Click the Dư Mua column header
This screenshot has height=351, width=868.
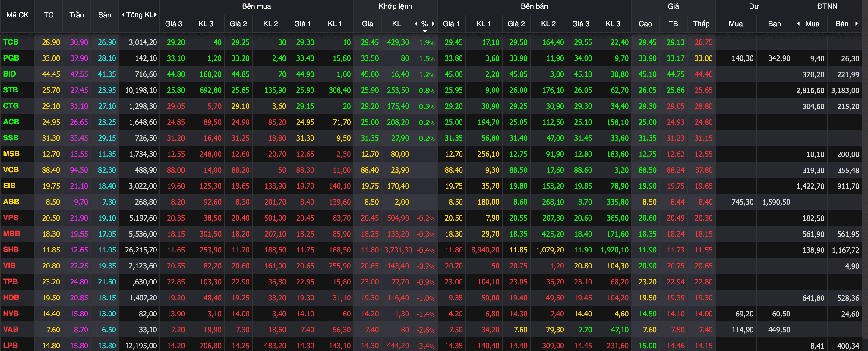[x=736, y=24]
